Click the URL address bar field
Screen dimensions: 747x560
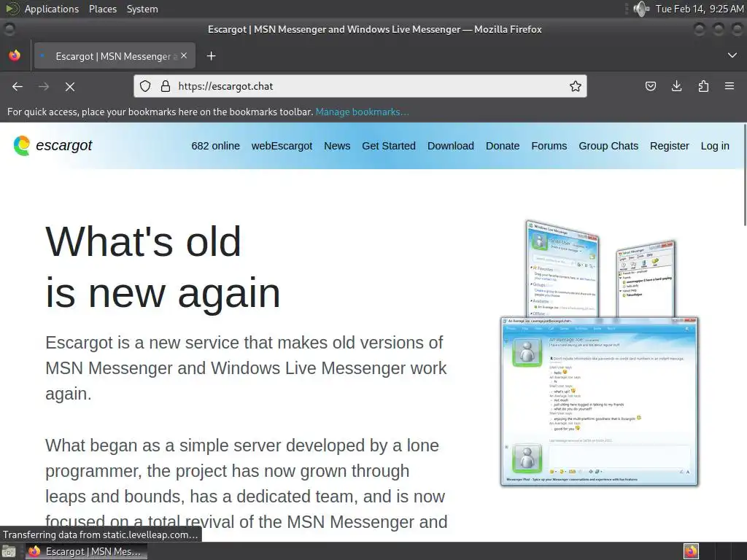coord(360,86)
